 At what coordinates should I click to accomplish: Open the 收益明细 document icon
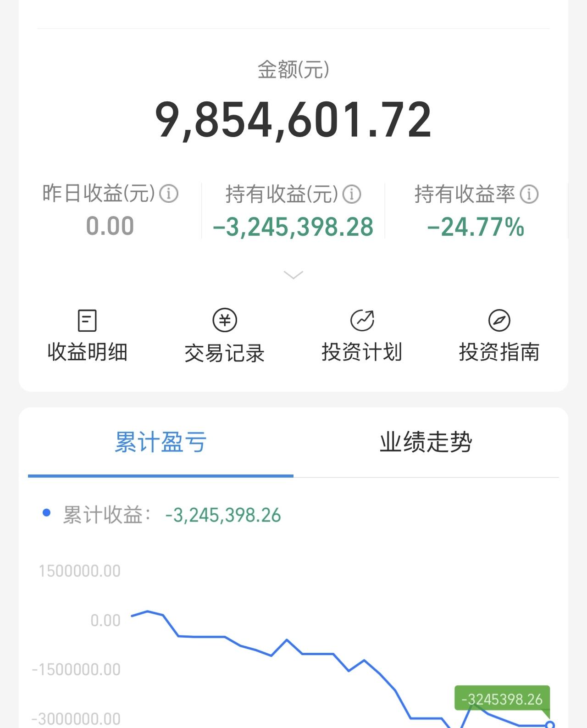click(x=87, y=320)
